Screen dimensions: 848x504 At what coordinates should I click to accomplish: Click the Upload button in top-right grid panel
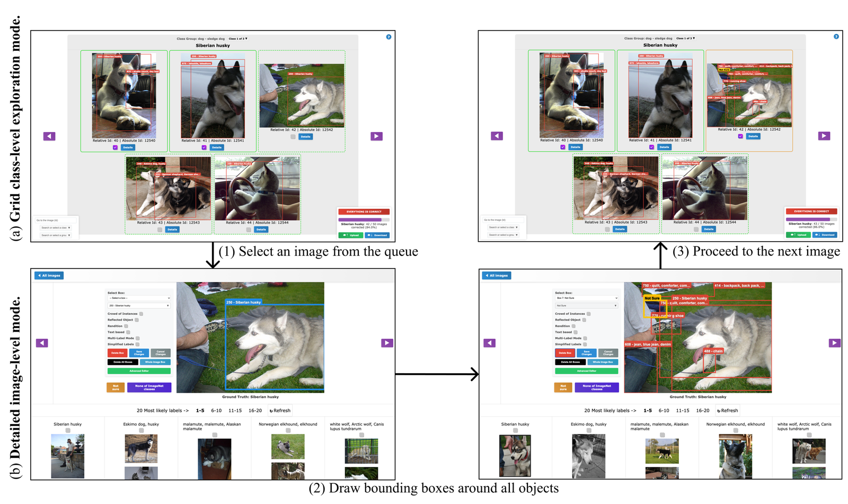(x=798, y=235)
